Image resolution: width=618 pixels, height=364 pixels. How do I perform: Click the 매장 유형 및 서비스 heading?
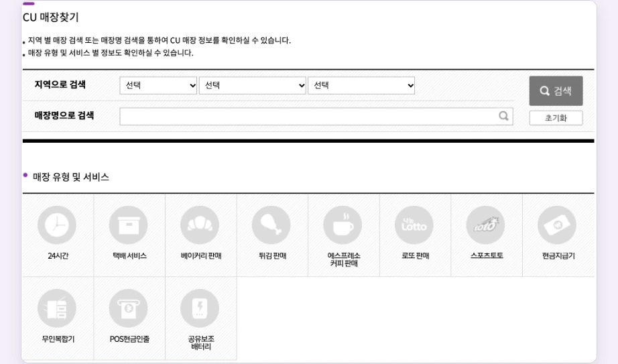pos(71,177)
